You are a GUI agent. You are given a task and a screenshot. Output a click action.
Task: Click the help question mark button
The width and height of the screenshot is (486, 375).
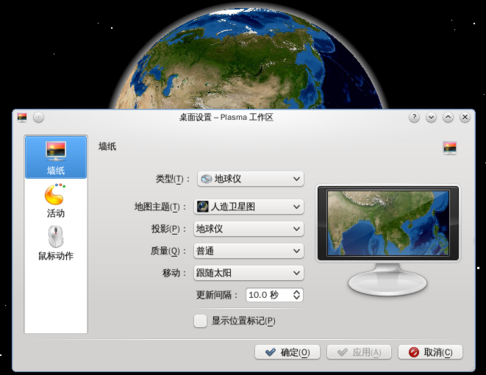coord(414,117)
